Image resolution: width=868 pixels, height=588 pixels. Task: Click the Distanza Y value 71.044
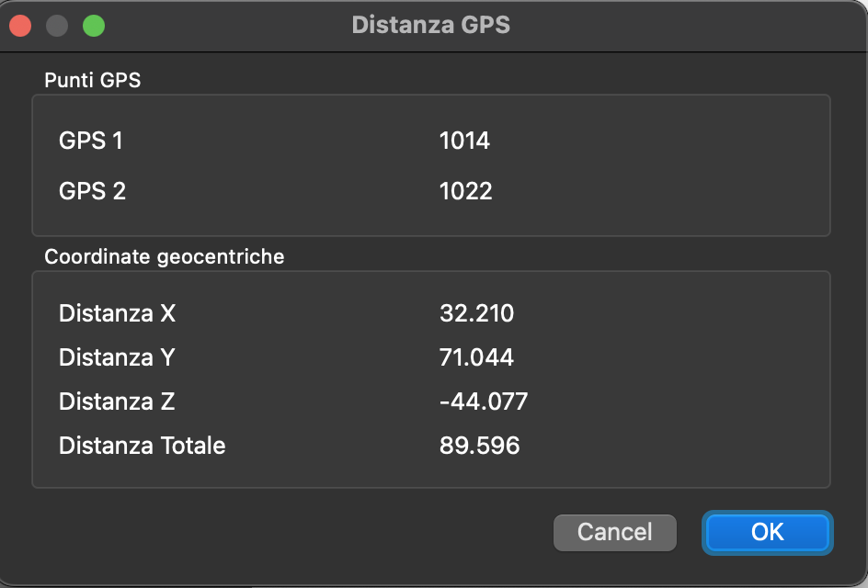pyautogui.click(x=476, y=357)
